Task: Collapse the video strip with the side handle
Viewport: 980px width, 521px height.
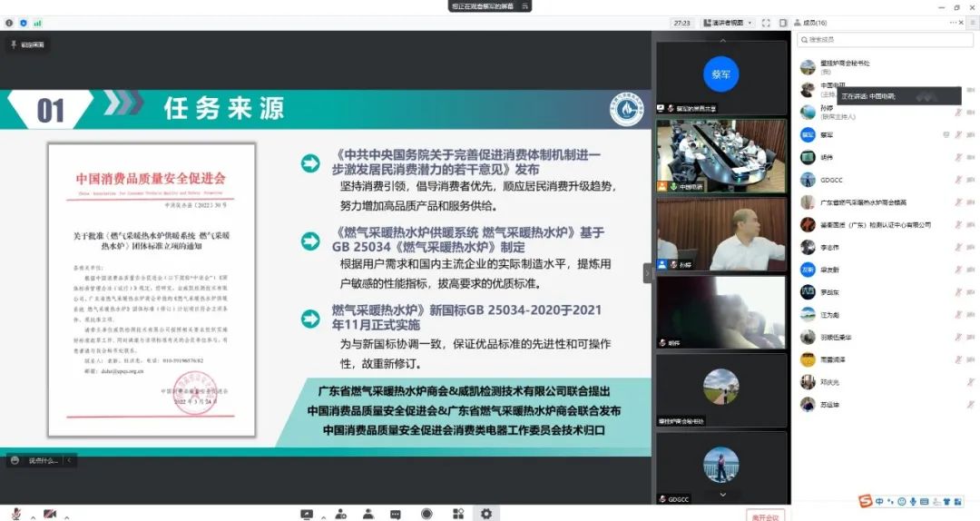Action: 648,273
